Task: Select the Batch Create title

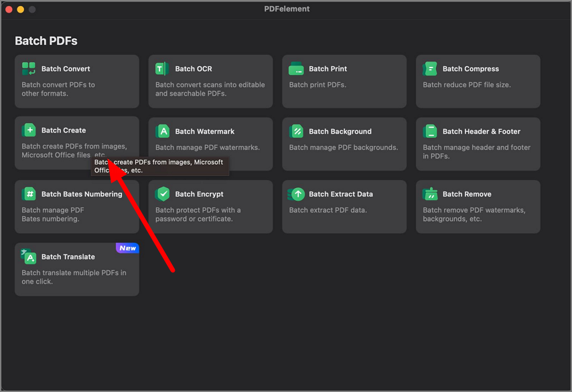Action: coord(64,130)
